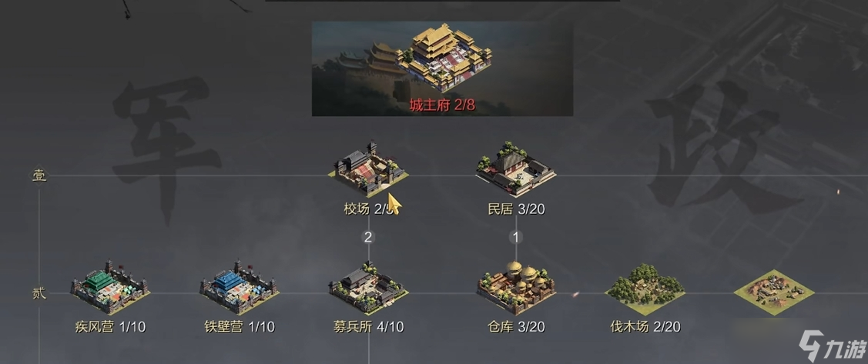
Task: Click the 校场 training ground building
Action: (369, 170)
